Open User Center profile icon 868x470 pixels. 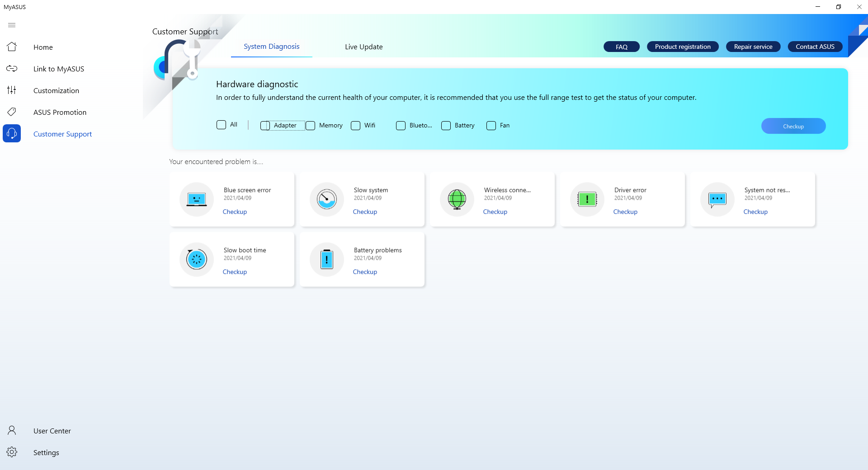coord(12,431)
